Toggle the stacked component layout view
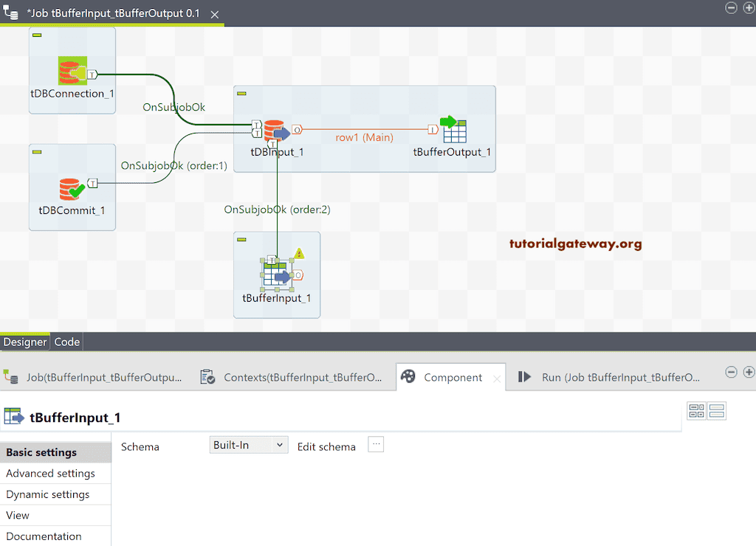Image resolution: width=756 pixels, height=546 pixels. (716, 411)
